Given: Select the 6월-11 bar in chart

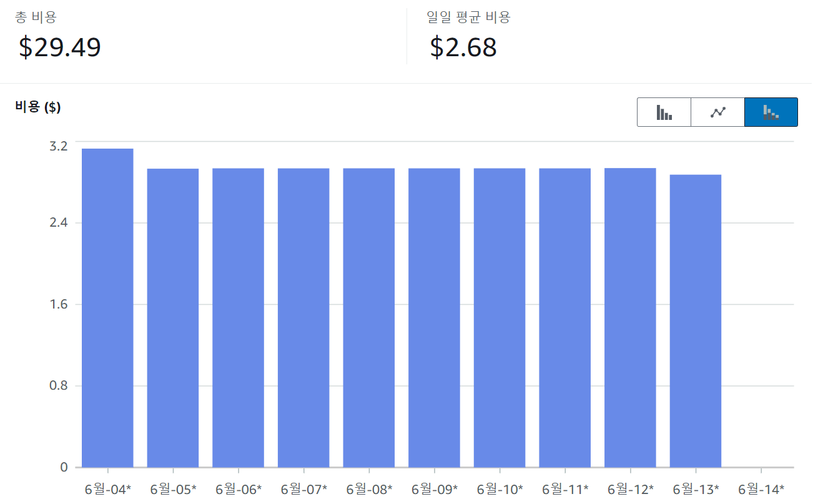Looking at the screenshot, I should [x=564, y=318].
